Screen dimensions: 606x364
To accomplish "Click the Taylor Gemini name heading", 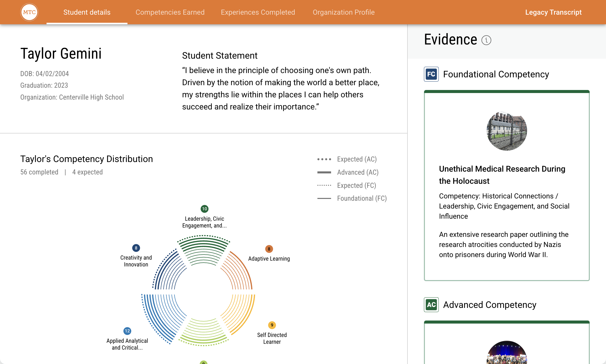I will pos(61,54).
